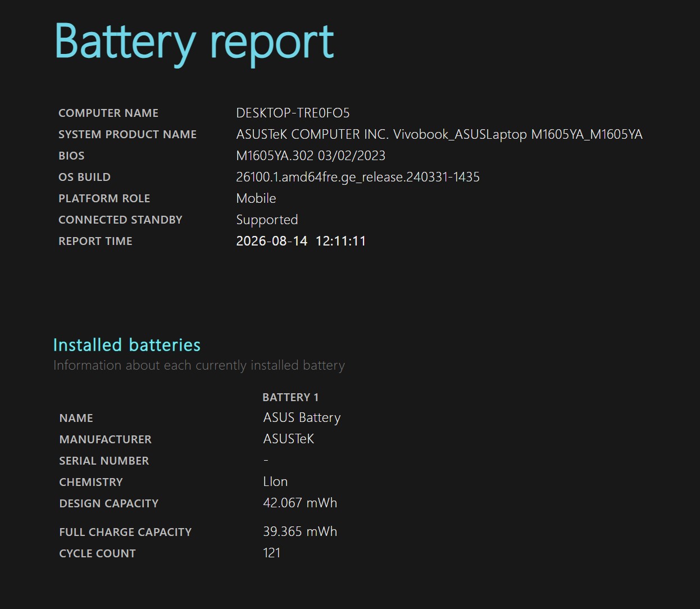The image size is (700, 609).
Task: Select the PLATFORM ROLE label
Action: 104,198
